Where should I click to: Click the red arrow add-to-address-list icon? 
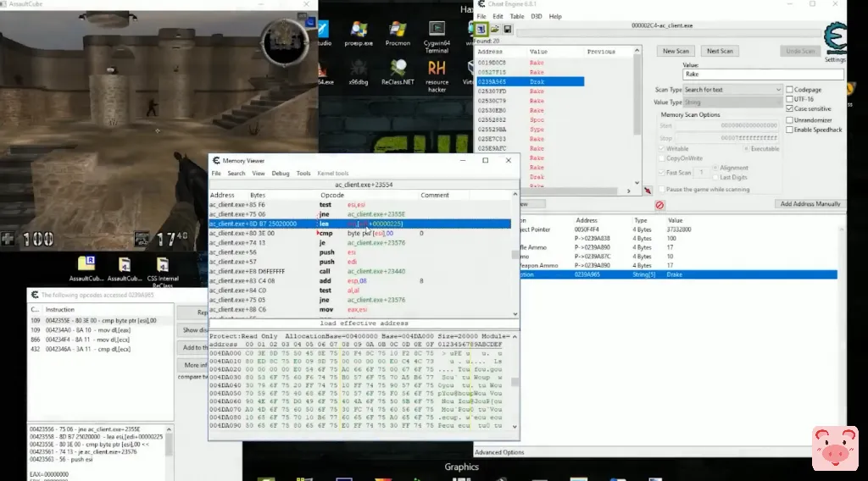647,191
